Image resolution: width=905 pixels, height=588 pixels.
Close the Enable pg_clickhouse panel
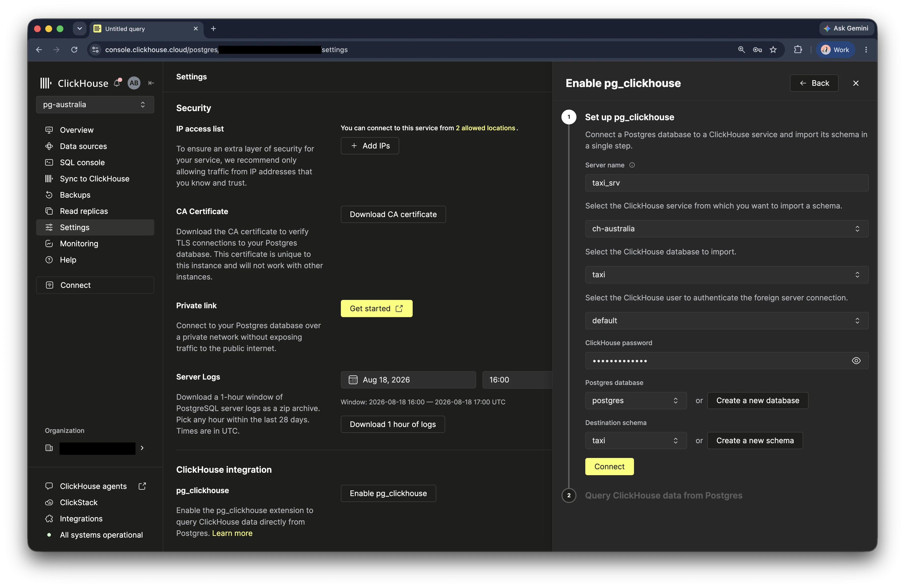856,83
